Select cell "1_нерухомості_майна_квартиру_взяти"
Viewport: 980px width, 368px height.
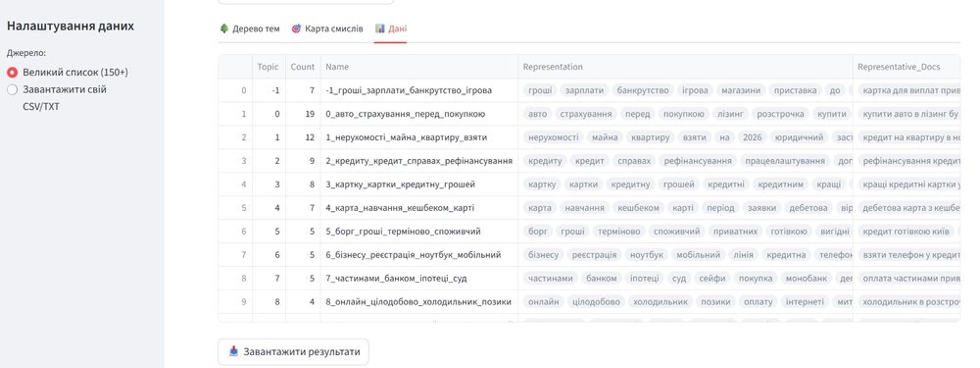click(419, 137)
